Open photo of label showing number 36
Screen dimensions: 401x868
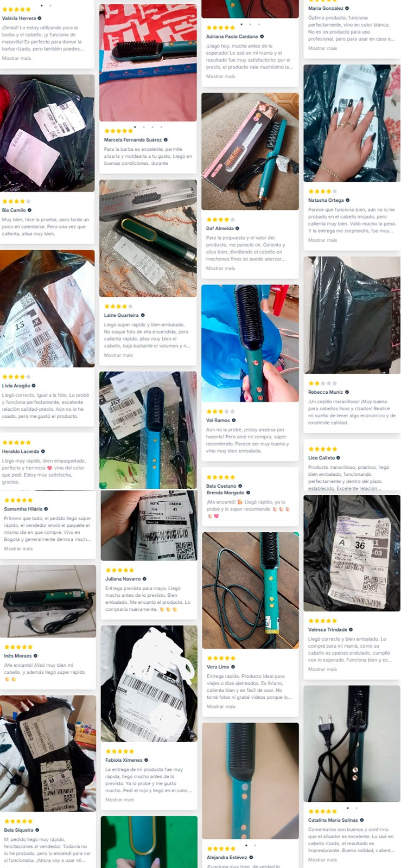(352, 553)
